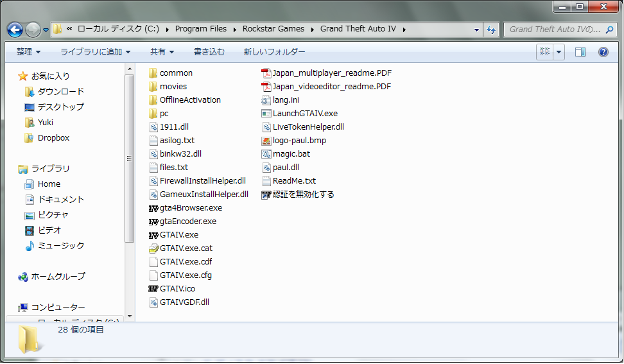Image resolution: width=624 pixels, height=364 pixels.
Task: Select FirewallInstallHelper.dll file
Action: 197,181
